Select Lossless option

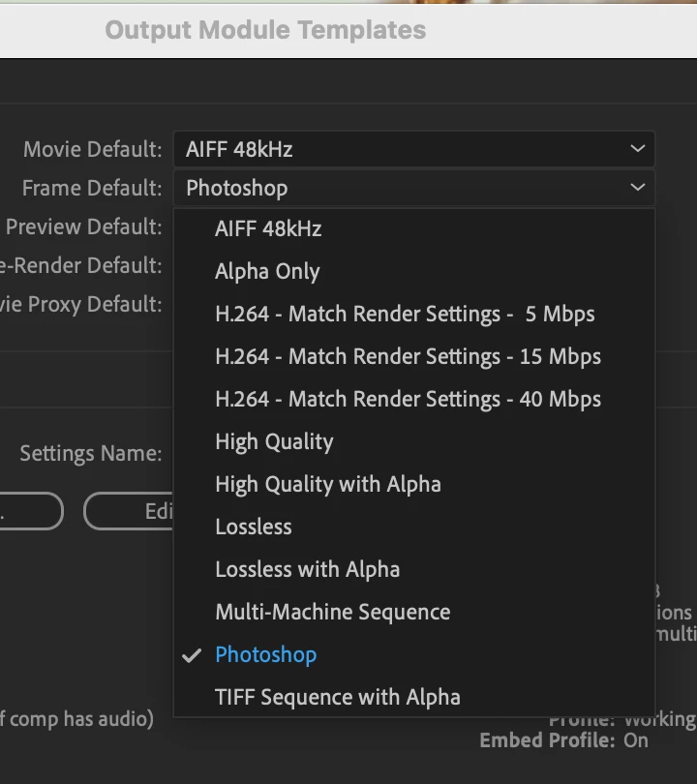tap(414, 527)
